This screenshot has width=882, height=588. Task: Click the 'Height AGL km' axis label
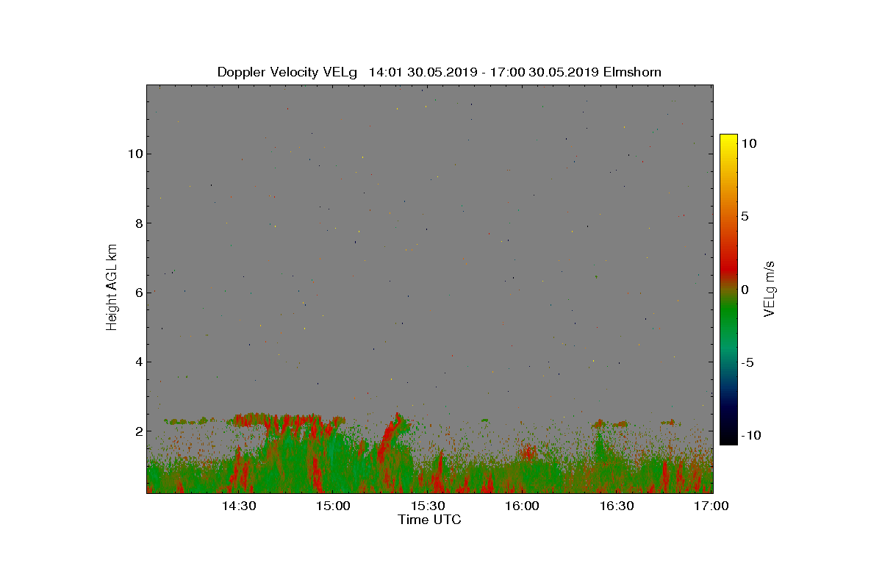click(x=112, y=288)
